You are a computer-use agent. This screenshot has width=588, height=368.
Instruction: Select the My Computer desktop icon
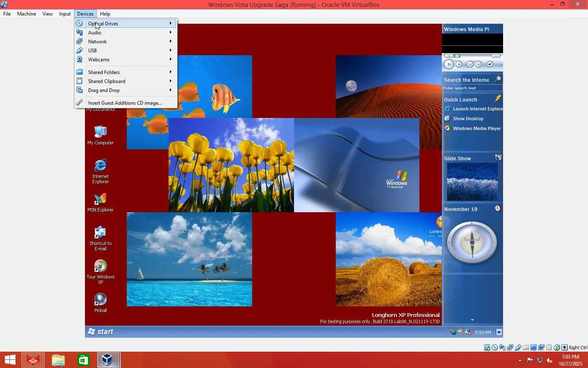tap(100, 135)
